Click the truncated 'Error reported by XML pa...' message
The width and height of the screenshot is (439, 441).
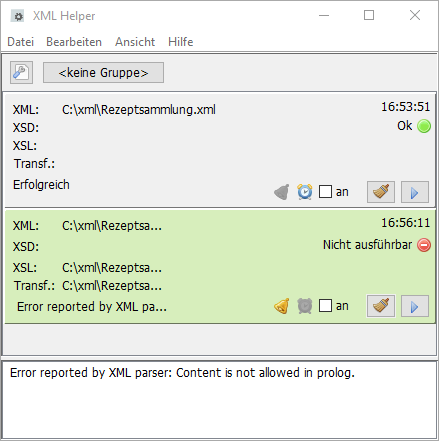tap(92, 307)
